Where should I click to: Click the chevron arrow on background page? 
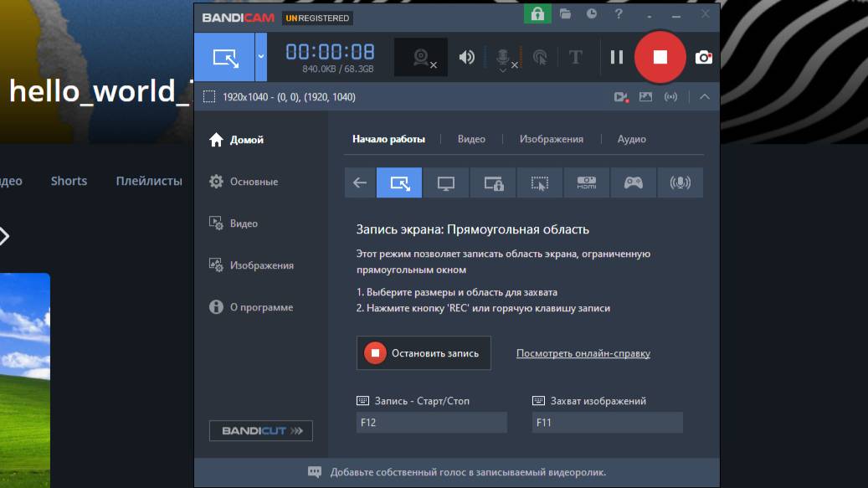(x=4, y=236)
